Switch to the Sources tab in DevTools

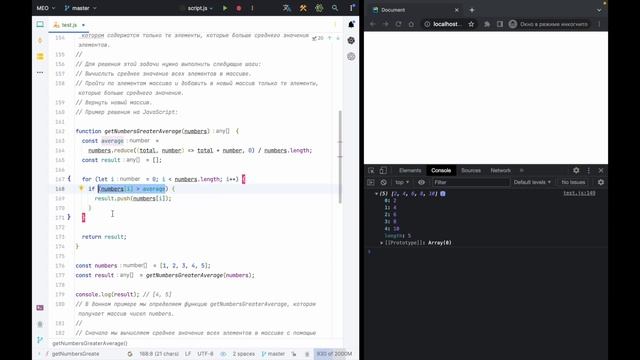click(x=471, y=170)
